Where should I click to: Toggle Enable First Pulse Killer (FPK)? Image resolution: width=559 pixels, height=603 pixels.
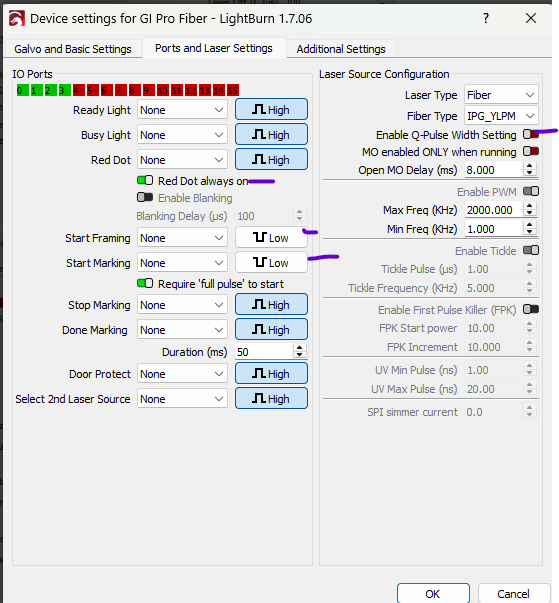531,309
